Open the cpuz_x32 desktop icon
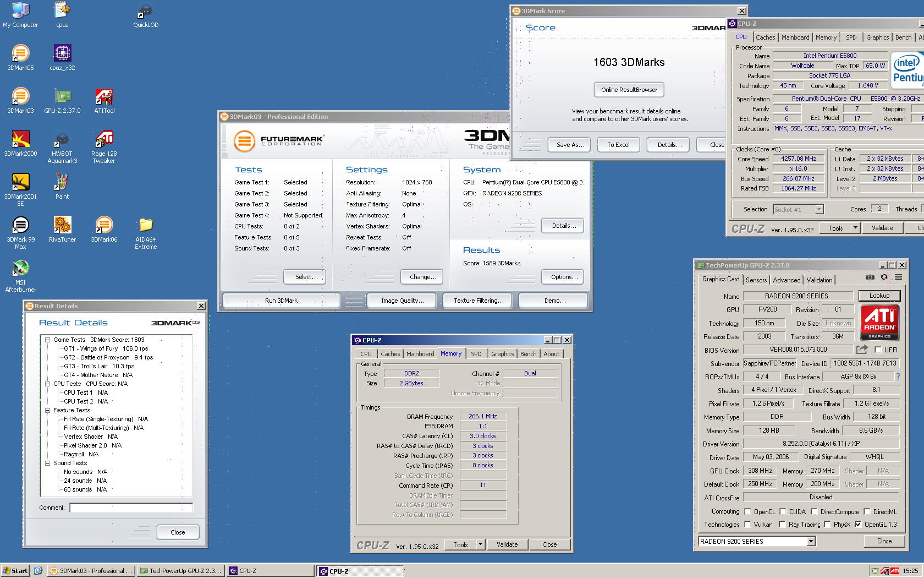 pyautogui.click(x=62, y=58)
